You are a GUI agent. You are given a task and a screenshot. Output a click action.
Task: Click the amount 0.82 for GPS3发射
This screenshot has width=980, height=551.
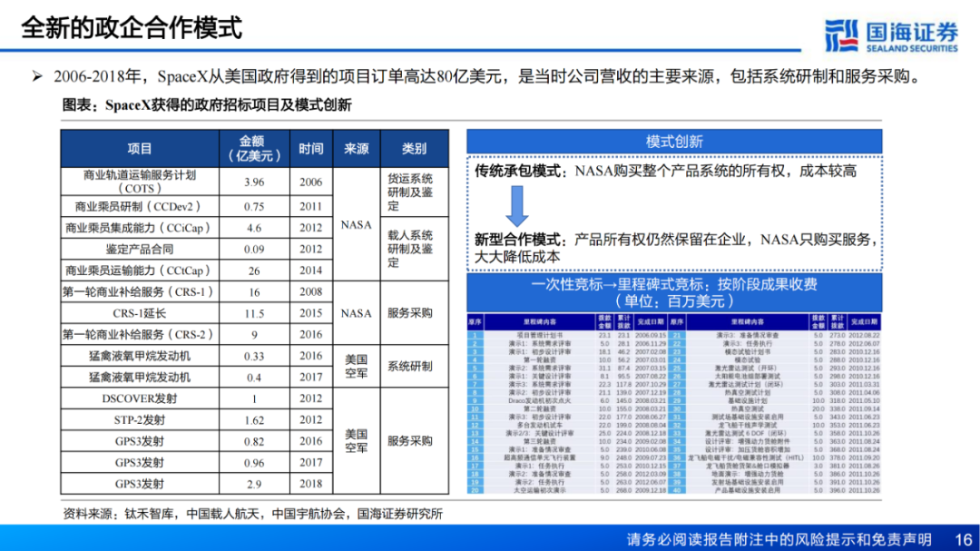254,441
